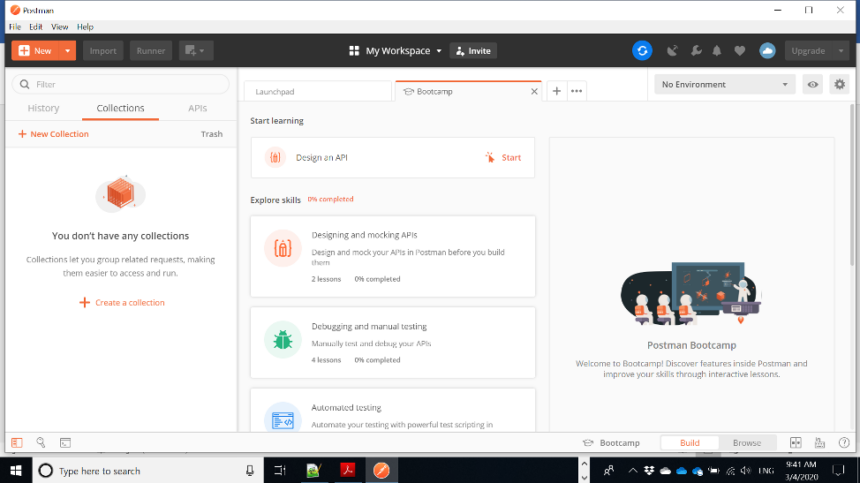Open the notifications bell

tap(717, 51)
